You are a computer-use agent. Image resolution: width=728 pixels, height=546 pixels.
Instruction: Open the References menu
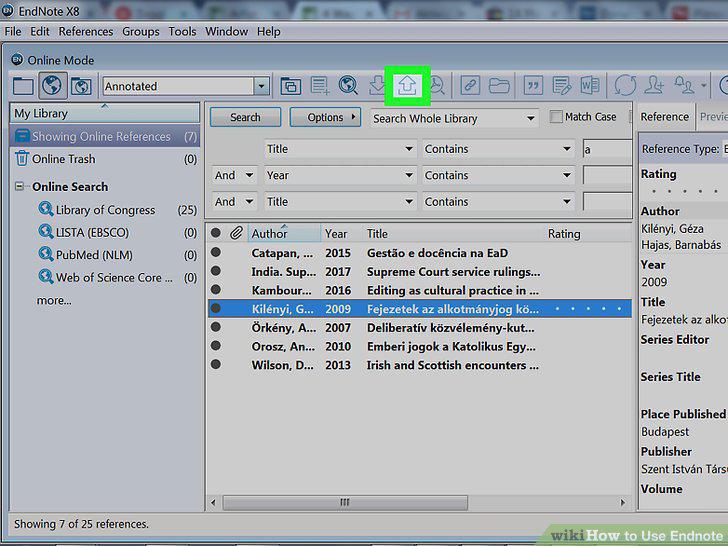[x=86, y=32]
